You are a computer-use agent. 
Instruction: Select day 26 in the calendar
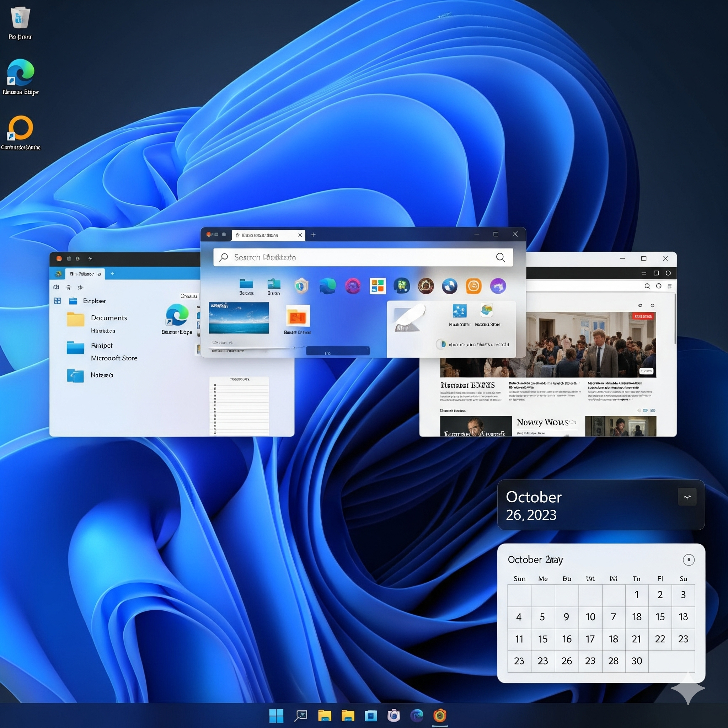(566, 661)
